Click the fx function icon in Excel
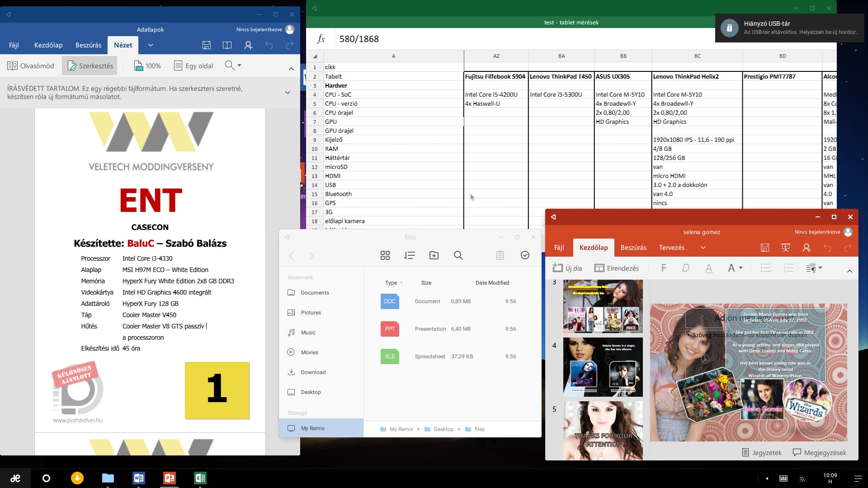 pos(321,39)
